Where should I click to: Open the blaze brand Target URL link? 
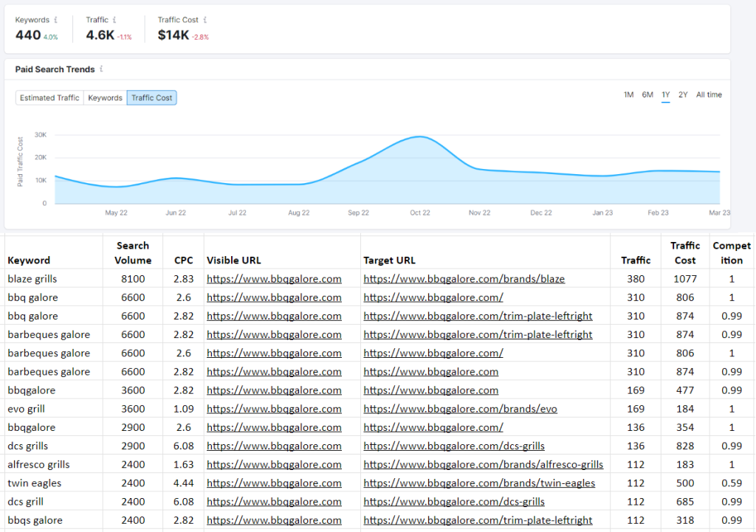[464, 279]
